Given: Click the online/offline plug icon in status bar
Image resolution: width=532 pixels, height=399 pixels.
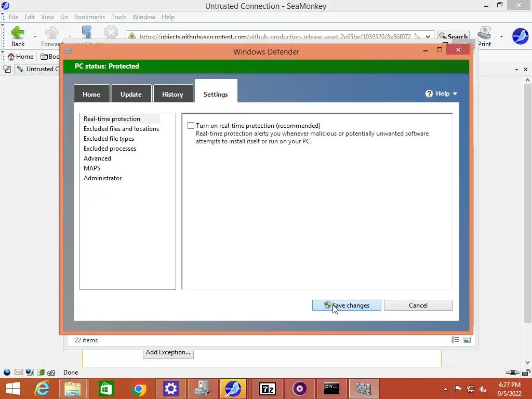Looking at the screenshot, I should pos(512,372).
